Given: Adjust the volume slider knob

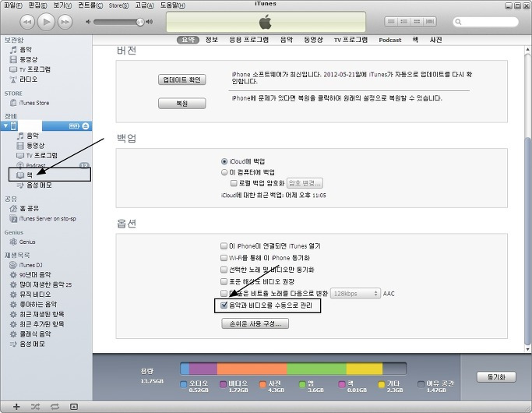Looking at the screenshot, I should (139, 22).
